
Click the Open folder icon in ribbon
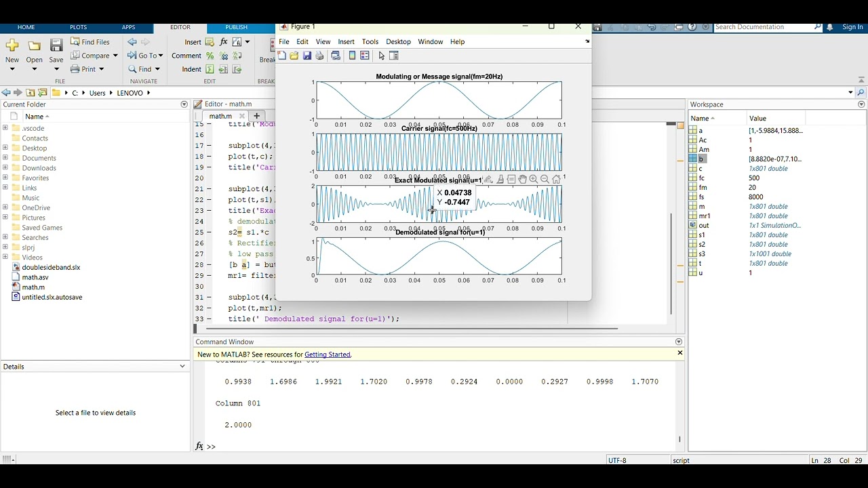34,45
